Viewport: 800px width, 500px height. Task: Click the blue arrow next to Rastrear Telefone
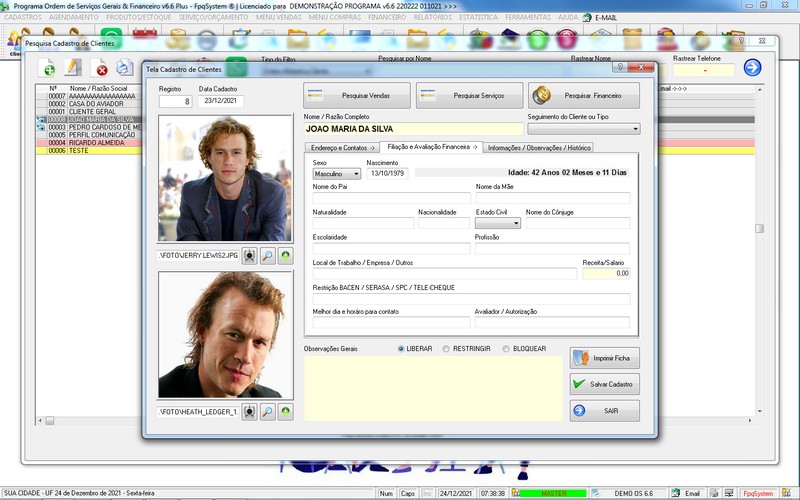point(752,67)
